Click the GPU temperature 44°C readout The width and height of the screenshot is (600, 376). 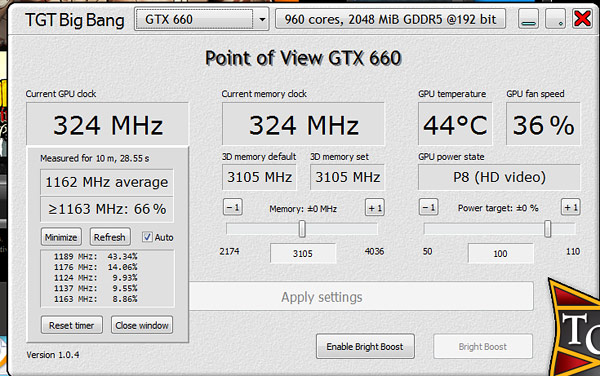coord(455,124)
